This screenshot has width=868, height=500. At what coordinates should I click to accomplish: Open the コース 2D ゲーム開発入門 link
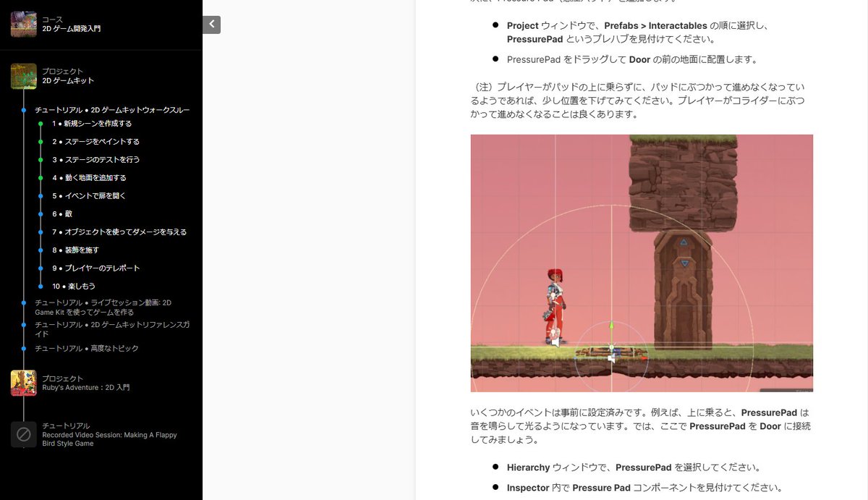coord(72,24)
